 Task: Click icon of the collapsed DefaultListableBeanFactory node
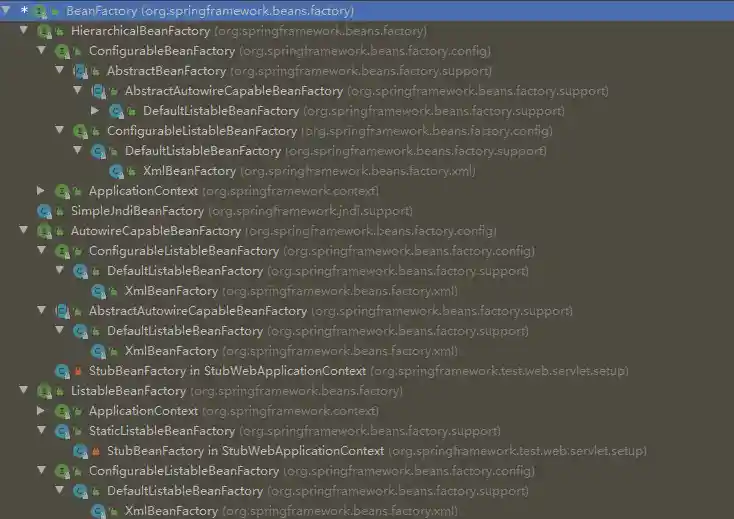[x=116, y=111]
